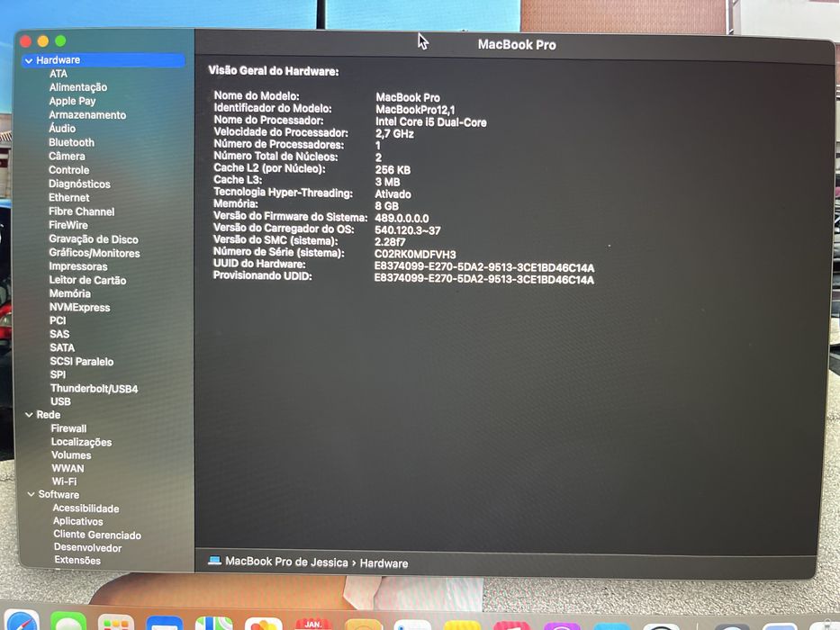Click the SMC version "2.28f7"
The width and height of the screenshot is (840, 630).
point(390,242)
